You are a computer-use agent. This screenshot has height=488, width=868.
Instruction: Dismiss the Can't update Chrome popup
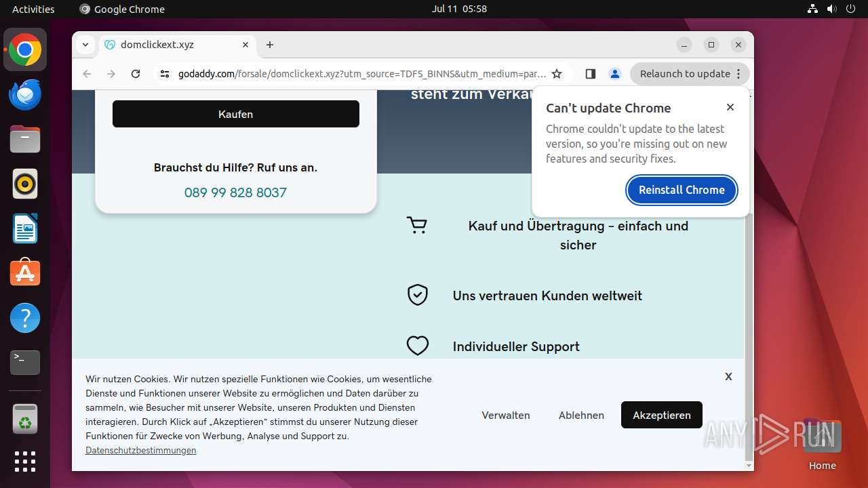(730, 107)
